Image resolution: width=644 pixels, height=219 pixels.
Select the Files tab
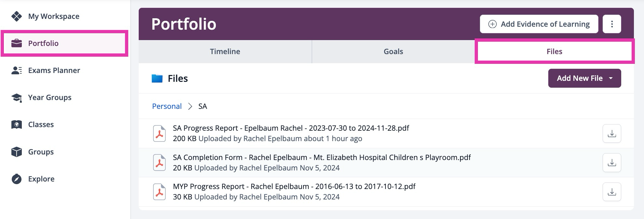point(554,51)
